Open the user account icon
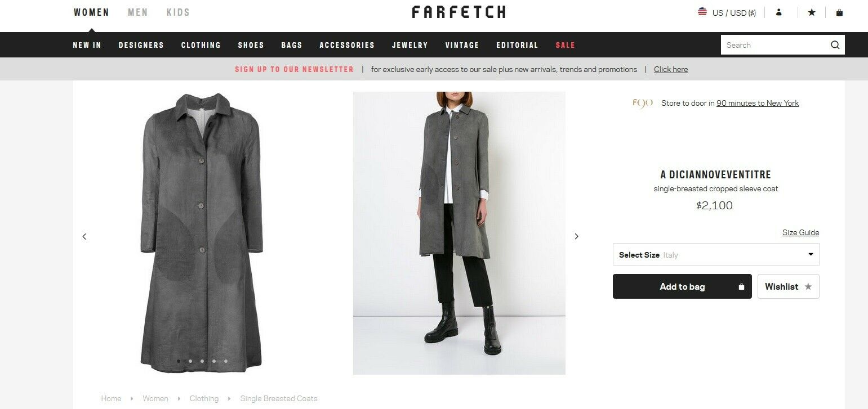 (779, 12)
